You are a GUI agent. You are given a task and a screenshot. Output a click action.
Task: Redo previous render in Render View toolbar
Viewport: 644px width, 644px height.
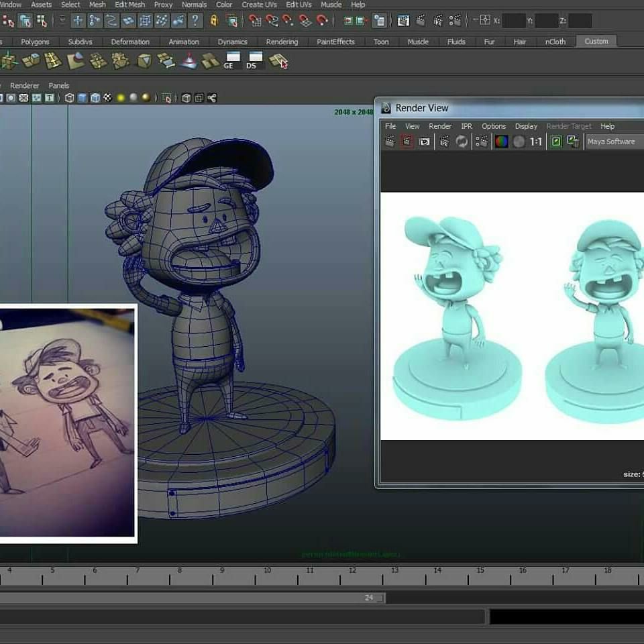click(x=390, y=142)
